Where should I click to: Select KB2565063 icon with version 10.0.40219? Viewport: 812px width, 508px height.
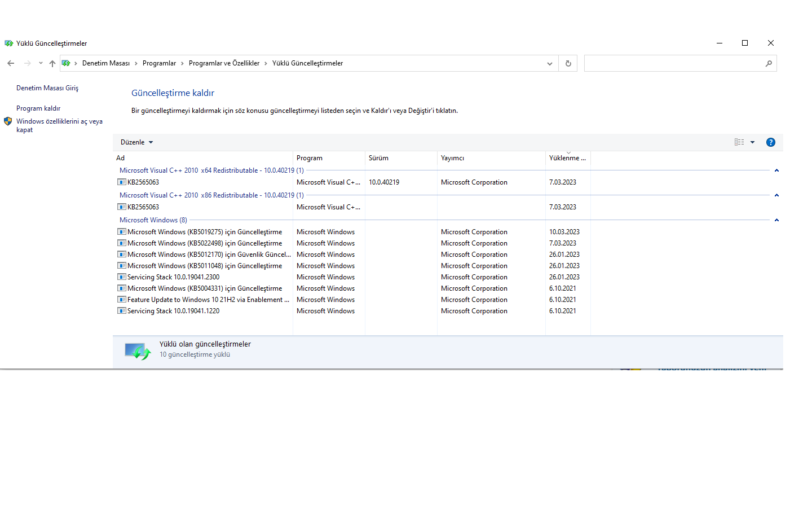click(121, 182)
